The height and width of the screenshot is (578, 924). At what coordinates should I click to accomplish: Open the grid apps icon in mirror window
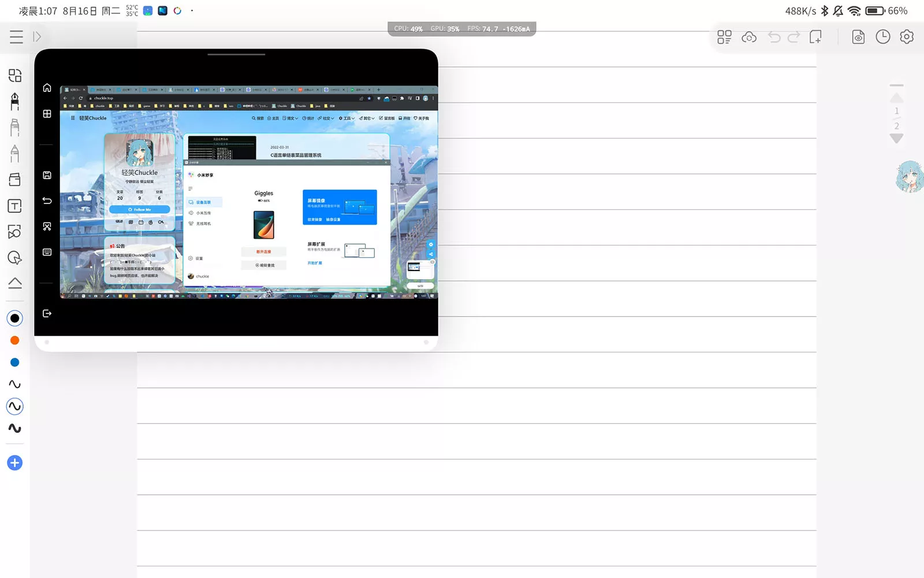tap(47, 114)
